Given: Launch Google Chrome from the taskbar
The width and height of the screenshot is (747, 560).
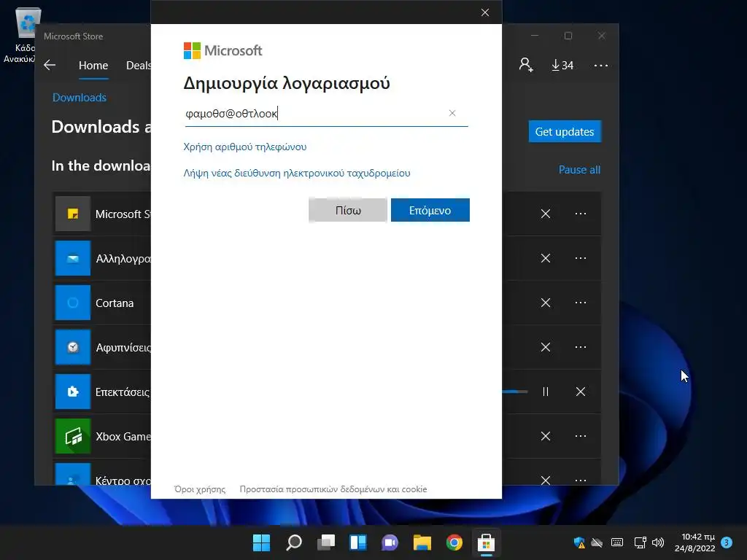Looking at the screenshot, I should coord(454,542).
